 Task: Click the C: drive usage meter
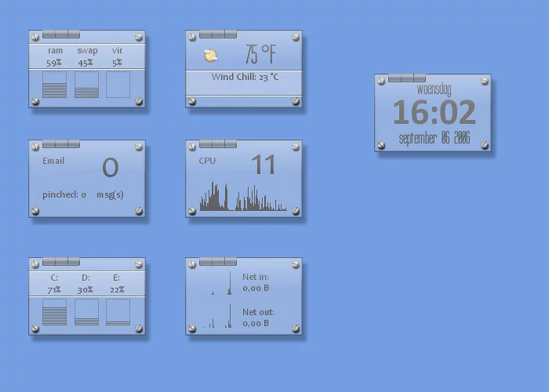point(54,312)
